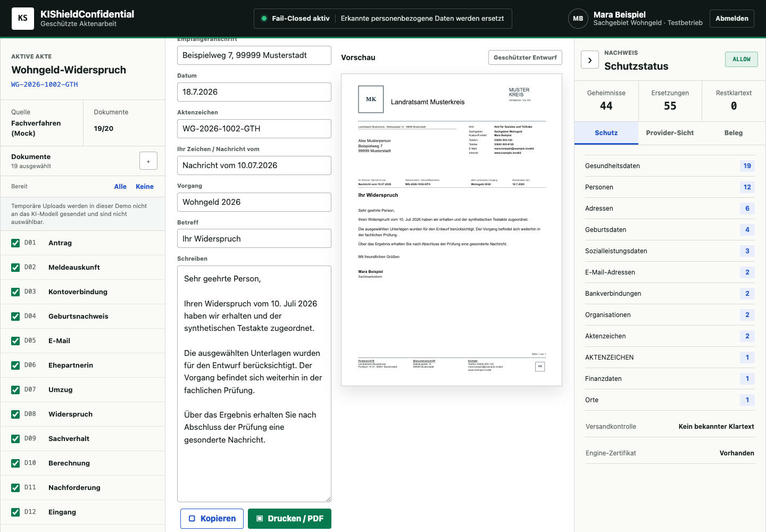Click the Datum input field
Screen dimensions: 766x532
[x=254, y=92]
